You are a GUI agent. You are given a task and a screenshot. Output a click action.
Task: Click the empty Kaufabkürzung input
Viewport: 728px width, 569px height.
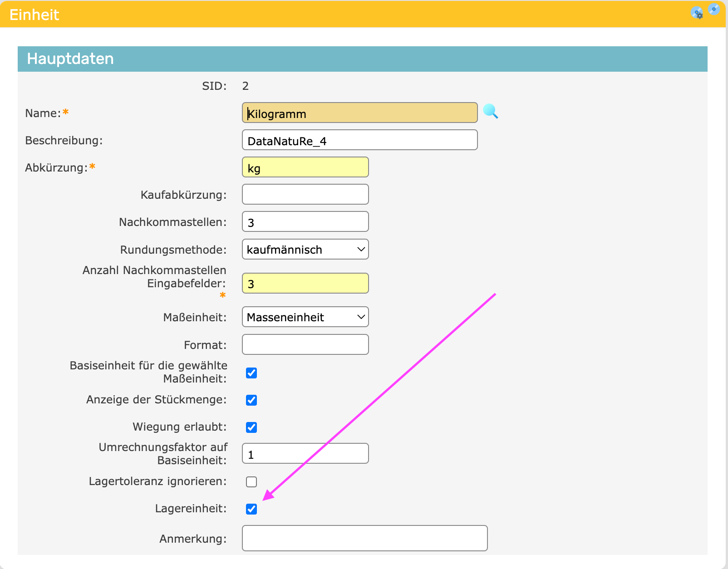[305, 195]
